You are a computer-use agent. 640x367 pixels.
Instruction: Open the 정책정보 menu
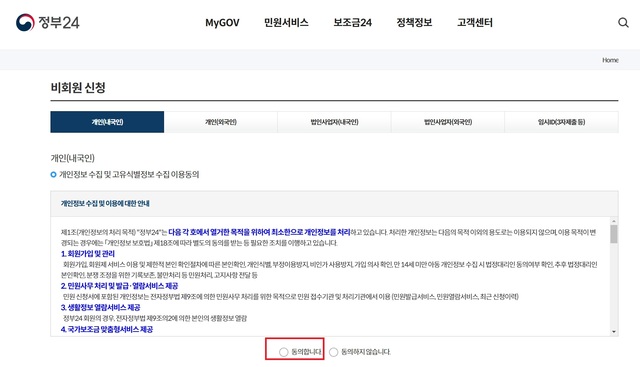pyautogui.click(x=414, y=22)
